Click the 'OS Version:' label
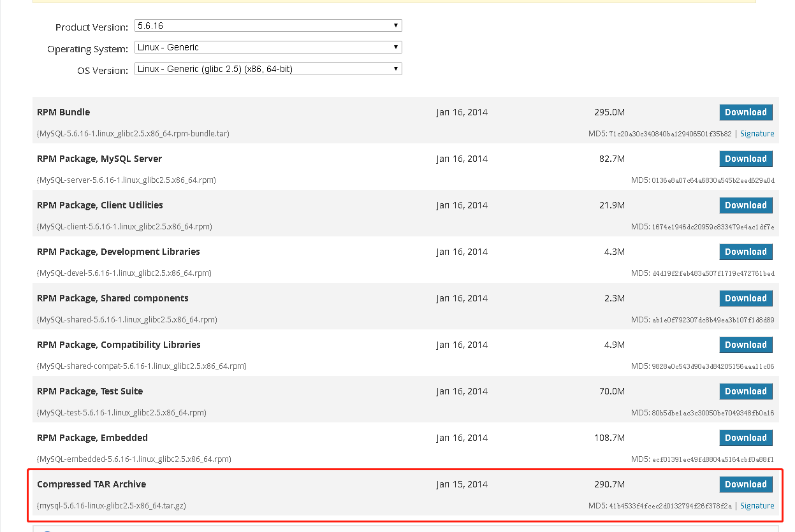The width and height of the screenshot is (795, 532). pos(103,71)
